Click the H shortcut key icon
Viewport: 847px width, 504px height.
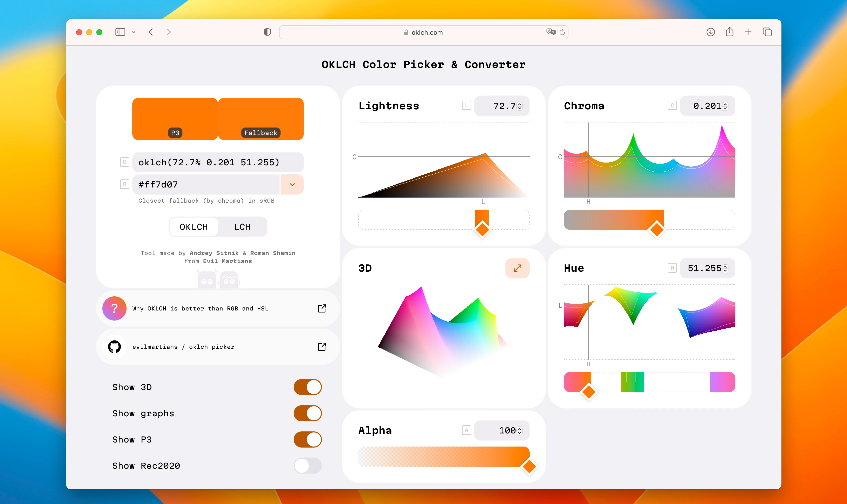coord(672,268)
